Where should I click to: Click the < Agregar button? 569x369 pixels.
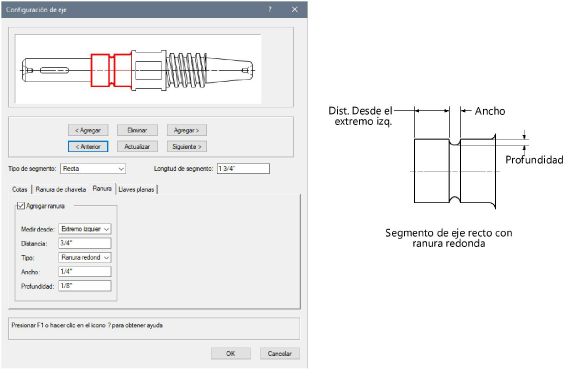pyautogui.click(x=88, y=130)
